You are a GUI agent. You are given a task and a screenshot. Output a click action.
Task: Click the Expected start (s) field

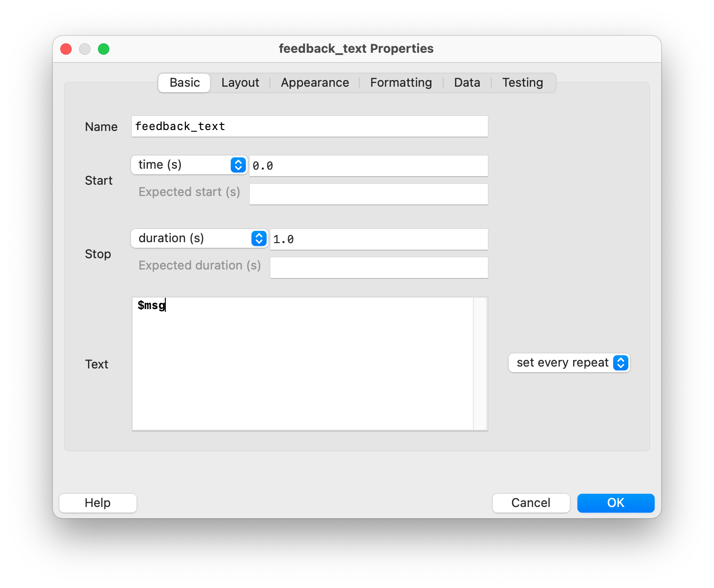pyautogui.click(x=368, y=194)
